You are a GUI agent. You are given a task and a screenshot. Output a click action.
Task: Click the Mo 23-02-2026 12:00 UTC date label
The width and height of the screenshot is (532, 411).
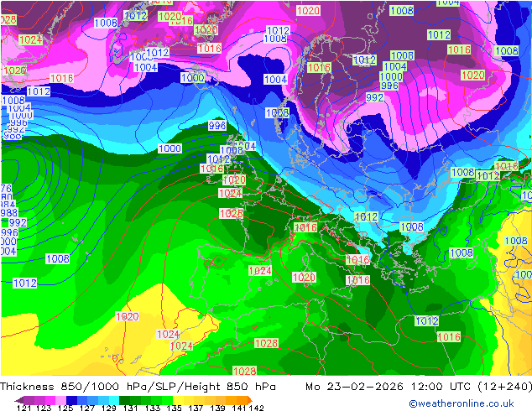(389, 387)
